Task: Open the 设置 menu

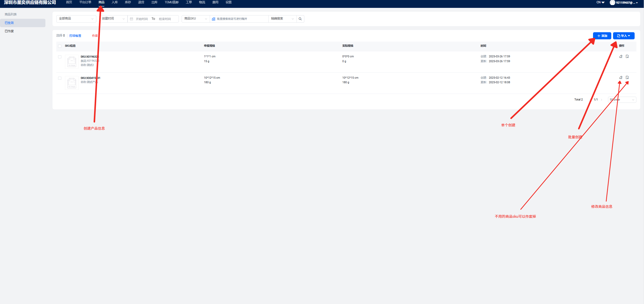Action: (x=229, y=2)
